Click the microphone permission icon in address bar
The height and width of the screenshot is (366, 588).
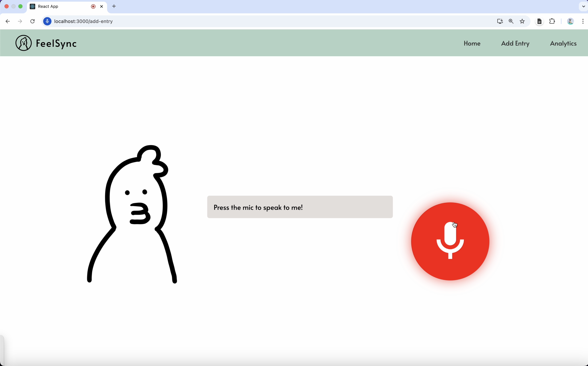click(x=47, y=21)
